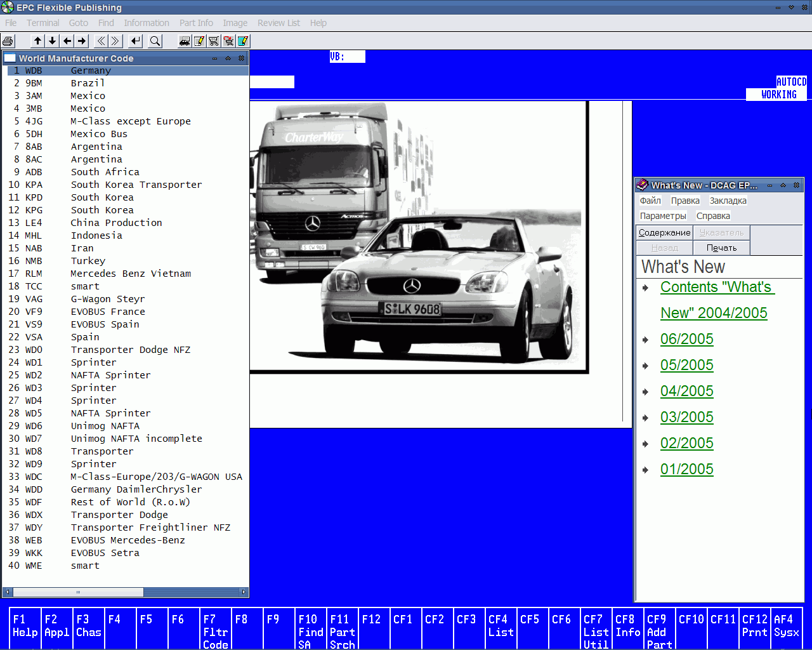Open the File menu in EPC
Image resolution: width=812 pixels, height=650 pixels.
pyautogui.click(x=11, y=23)
